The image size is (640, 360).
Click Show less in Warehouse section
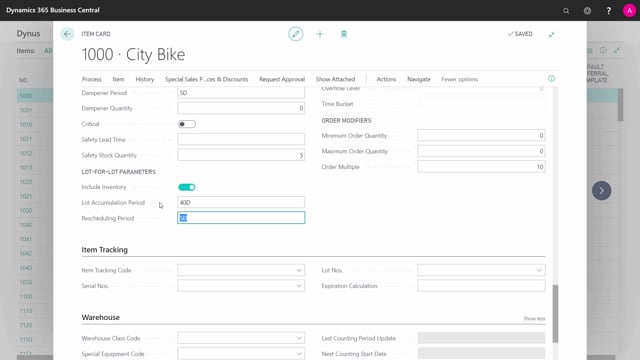[x=534, y=318]
